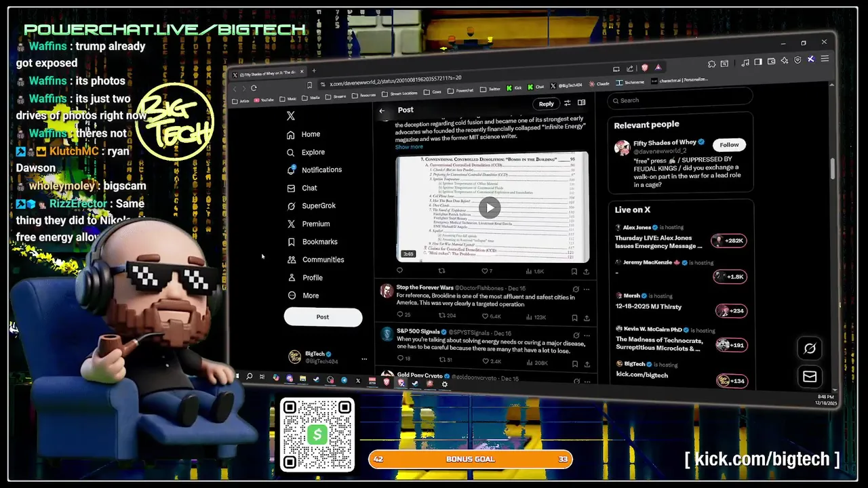Open Fifty Shades of Whey profile link
868x488 pixels.
coord(665,143)
